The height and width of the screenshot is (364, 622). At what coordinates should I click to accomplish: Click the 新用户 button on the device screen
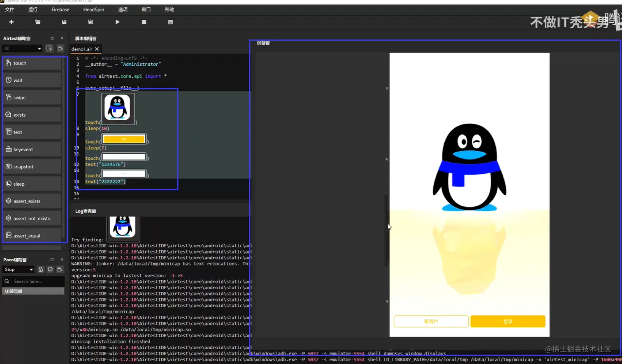[x=431, y=321]
